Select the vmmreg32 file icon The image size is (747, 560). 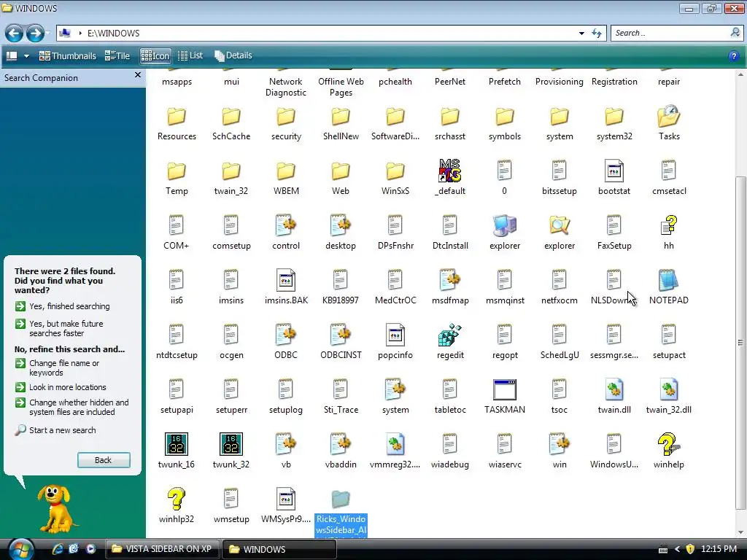click(x=395, y=444)
